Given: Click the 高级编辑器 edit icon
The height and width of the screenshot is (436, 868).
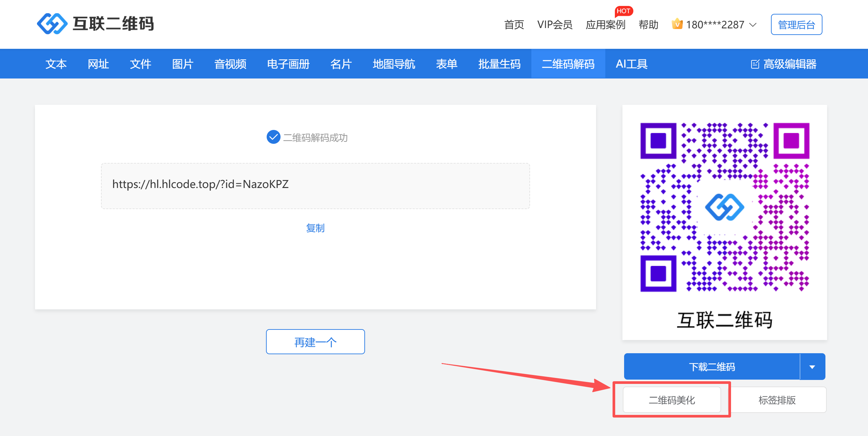Looking at the screenshot, I should [755, 64].
